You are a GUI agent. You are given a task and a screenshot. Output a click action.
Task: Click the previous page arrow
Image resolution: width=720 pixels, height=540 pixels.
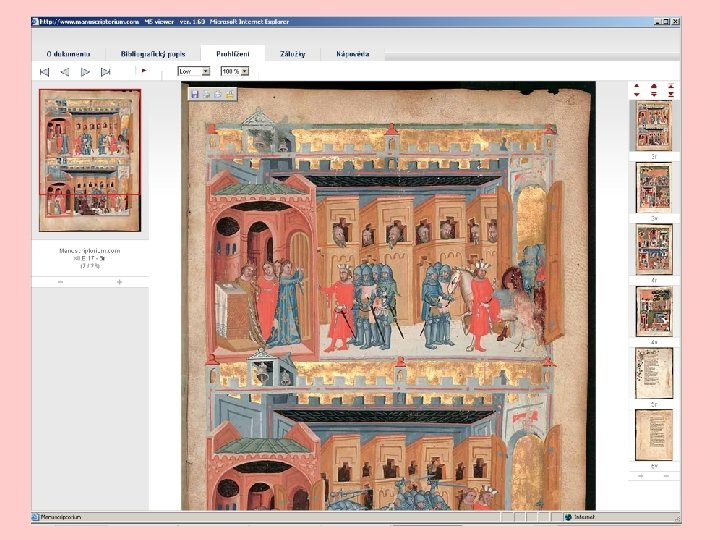(x=64, y=71)
